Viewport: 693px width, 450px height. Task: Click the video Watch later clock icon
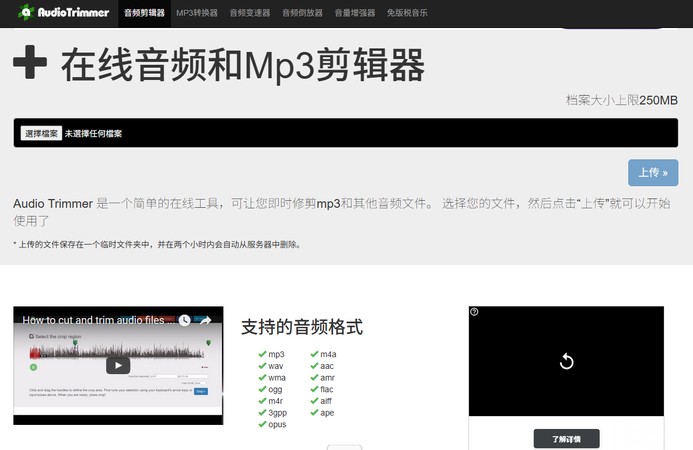click(x=184, y=320)
